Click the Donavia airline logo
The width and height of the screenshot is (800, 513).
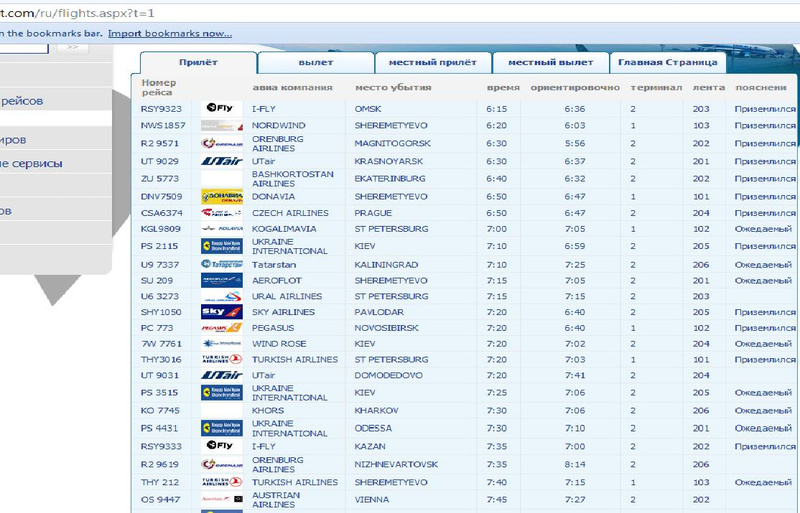[221, 196]
